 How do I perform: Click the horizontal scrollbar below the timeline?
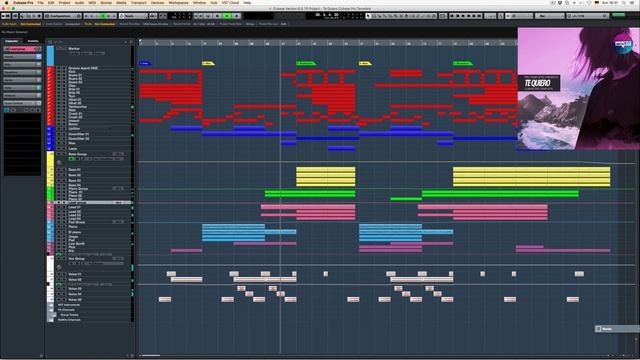150,356
